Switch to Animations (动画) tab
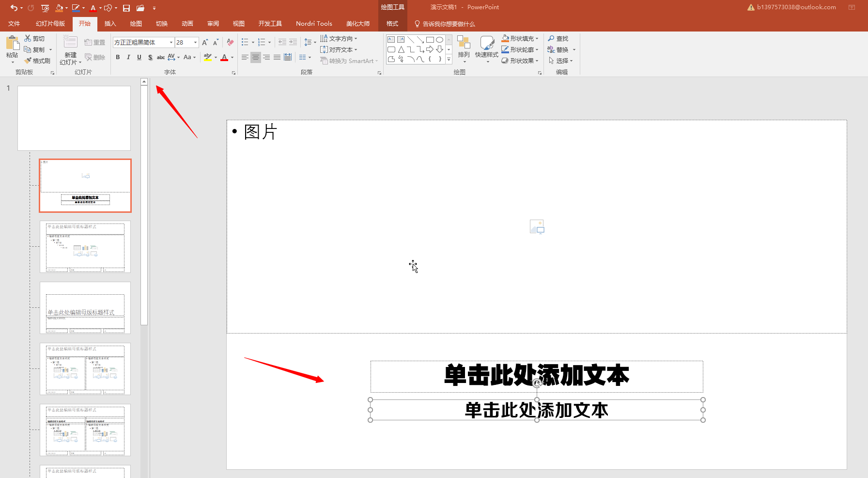Screen dimensions: 868x478 [187, 23]
